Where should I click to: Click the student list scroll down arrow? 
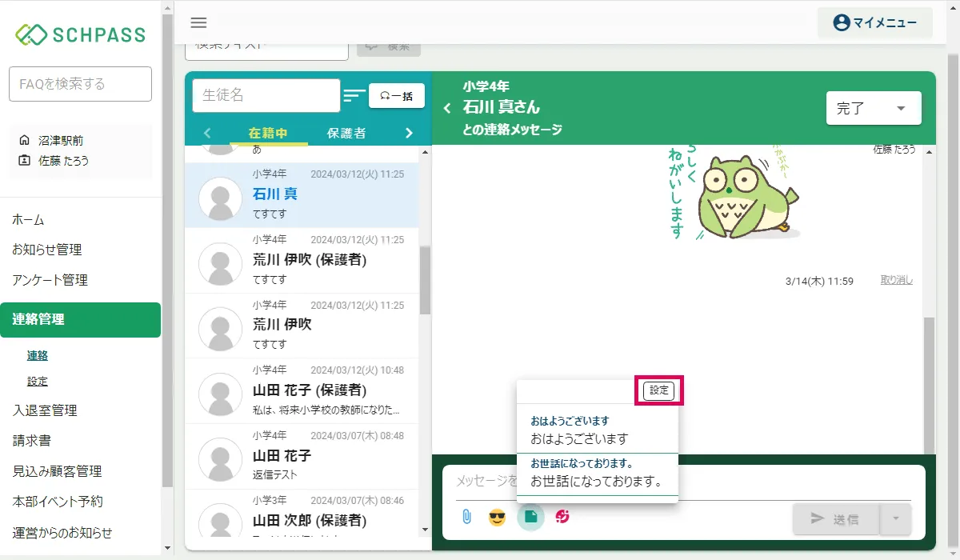(x=425, y=530)
